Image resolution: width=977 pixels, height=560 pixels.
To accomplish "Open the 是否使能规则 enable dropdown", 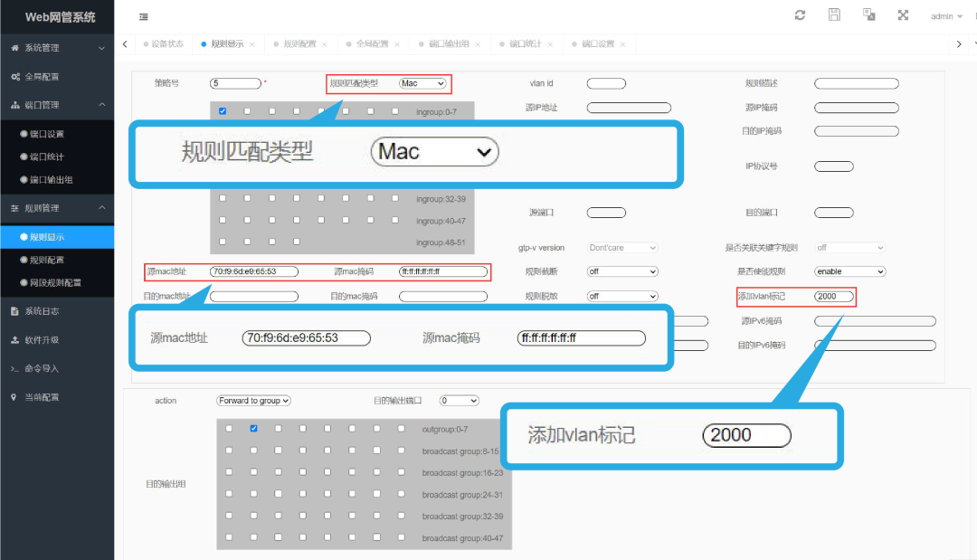I will coord(849,271).
